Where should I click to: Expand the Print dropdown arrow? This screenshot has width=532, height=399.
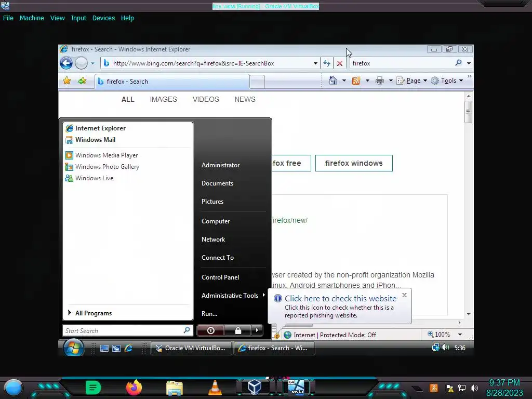(391, 81)
